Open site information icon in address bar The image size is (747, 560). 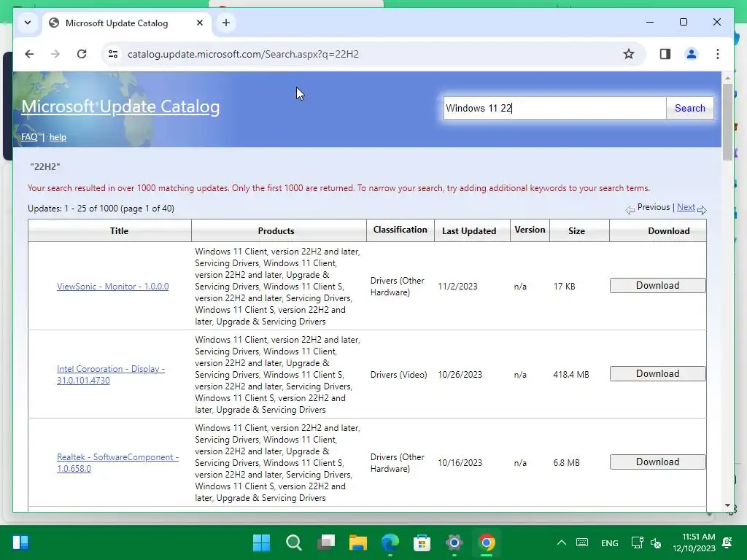[x=113, y=54]
